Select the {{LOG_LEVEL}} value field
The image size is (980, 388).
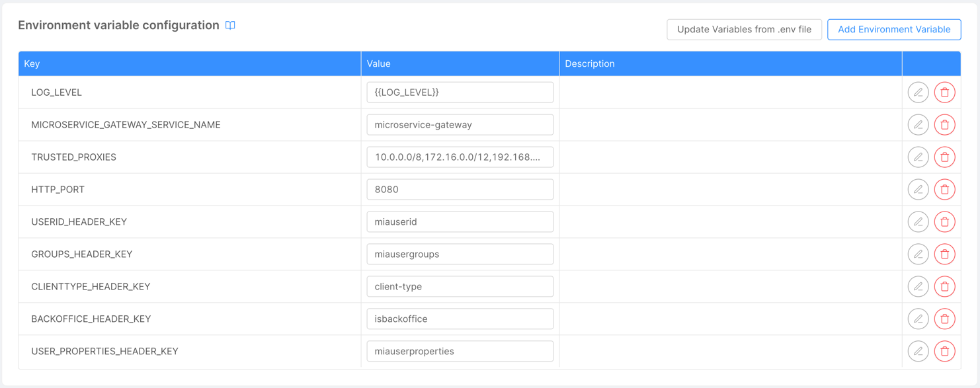tap(460, 92)
